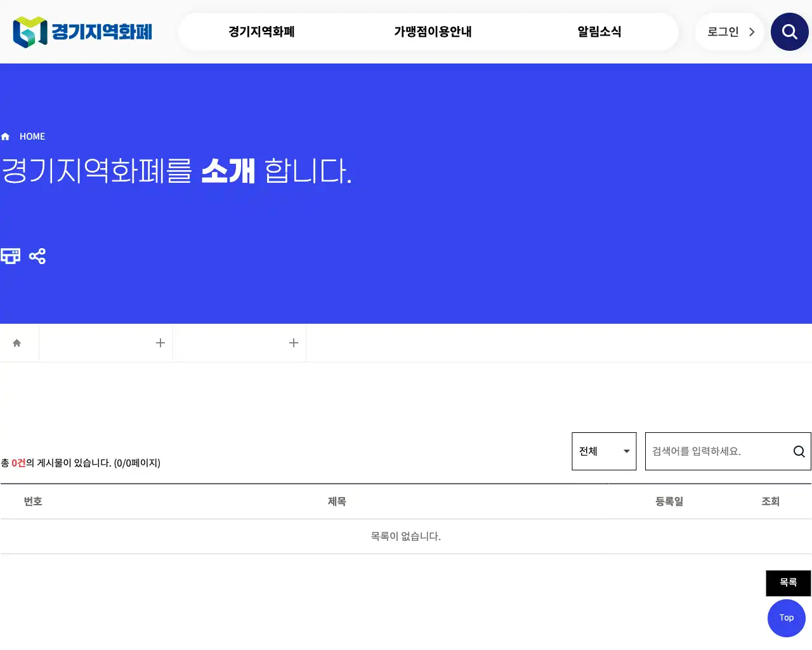Click the 경기지역화폐 logo
812x650 pixels.
[81, 31]
